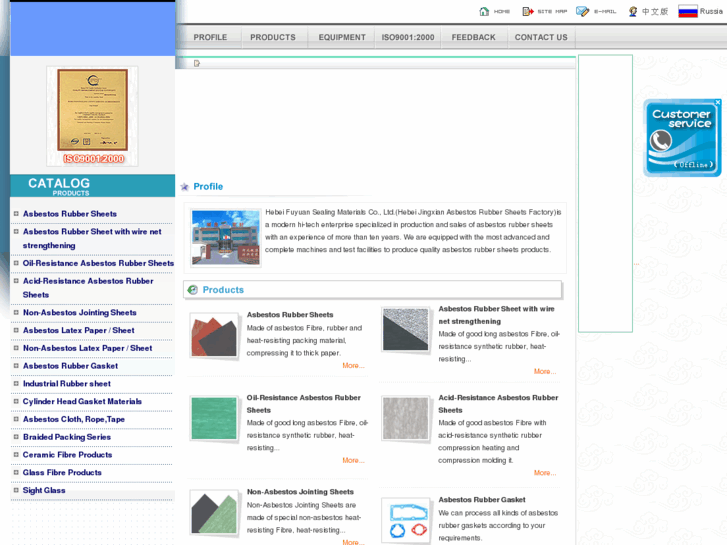Click the Products section heading

[x=223, y=290]
